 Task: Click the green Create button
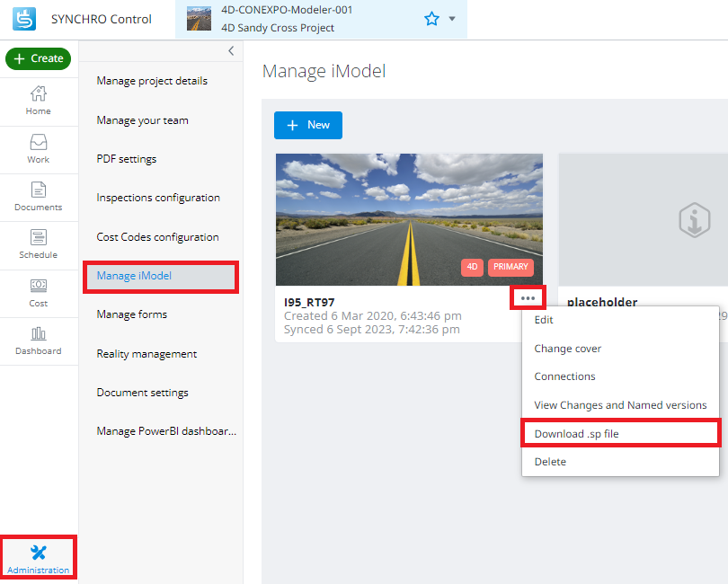[x=38, y=58]
